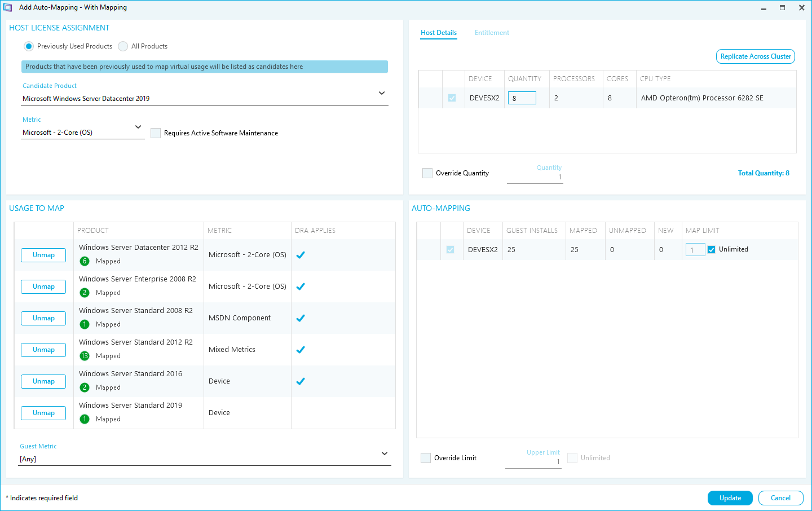
Task: Click DRA checkmark for Enterprise 2008 R2
Action: (x=301, y=287)
